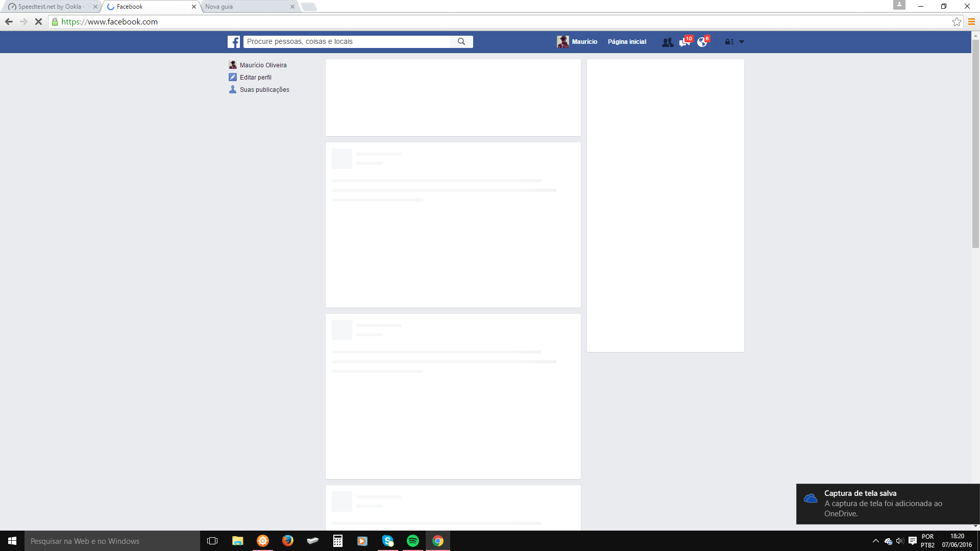Close the Speedtest.net tab
This screenshot has width=980, height=551.
[95, 7]
